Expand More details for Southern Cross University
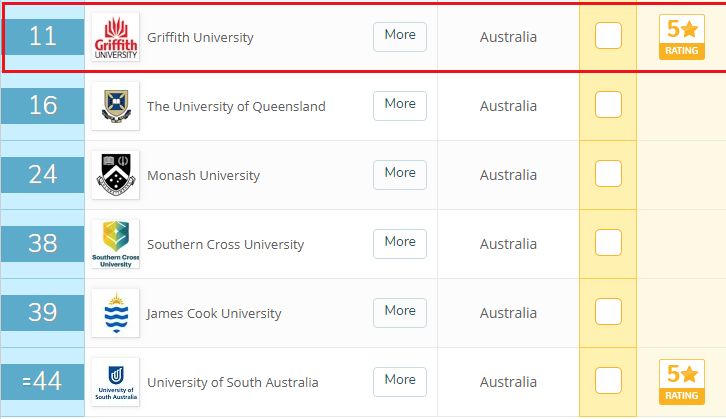 [400, 244]
